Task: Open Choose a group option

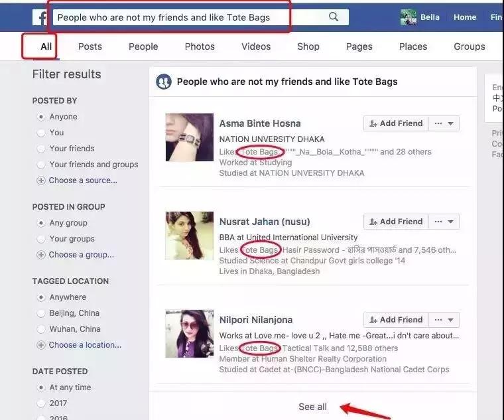Action: coord(82,255)
